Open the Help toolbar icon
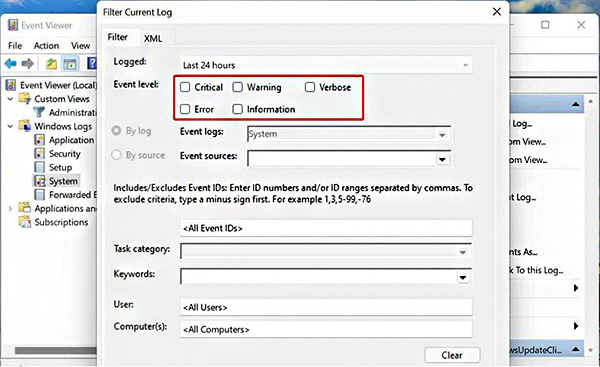This screenshot has height=367, width=600. [x=92, y=64]
